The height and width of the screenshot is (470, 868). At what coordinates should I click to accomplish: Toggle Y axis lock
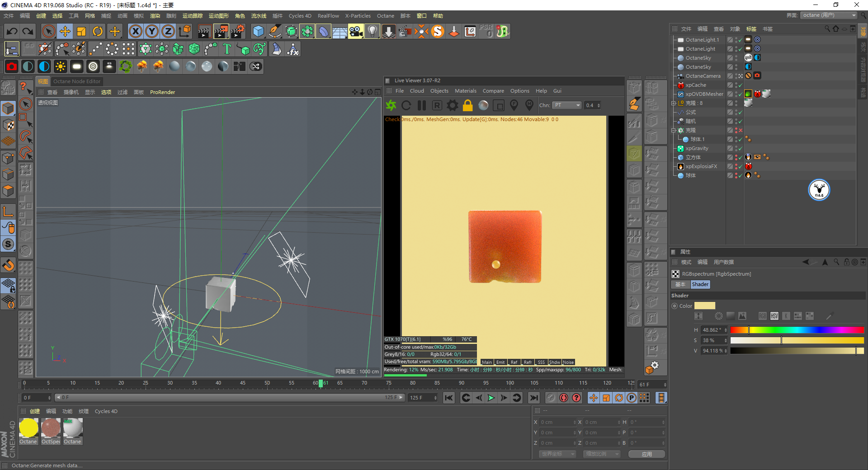[152, 31]
